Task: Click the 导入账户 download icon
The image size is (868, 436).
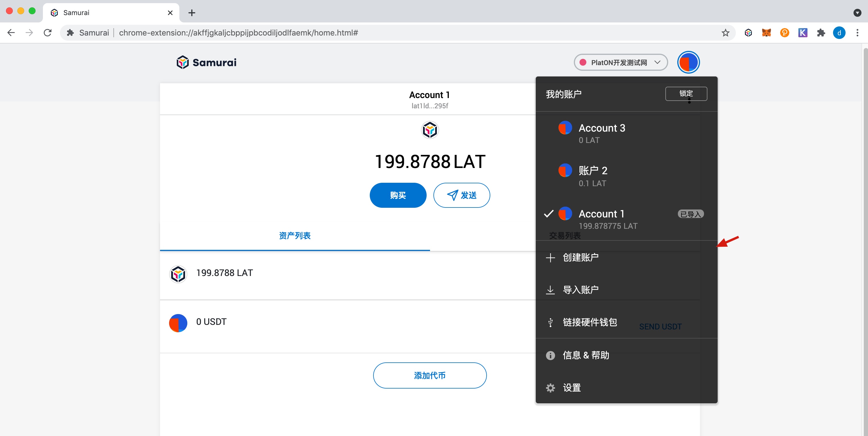Action: [551, 290]
